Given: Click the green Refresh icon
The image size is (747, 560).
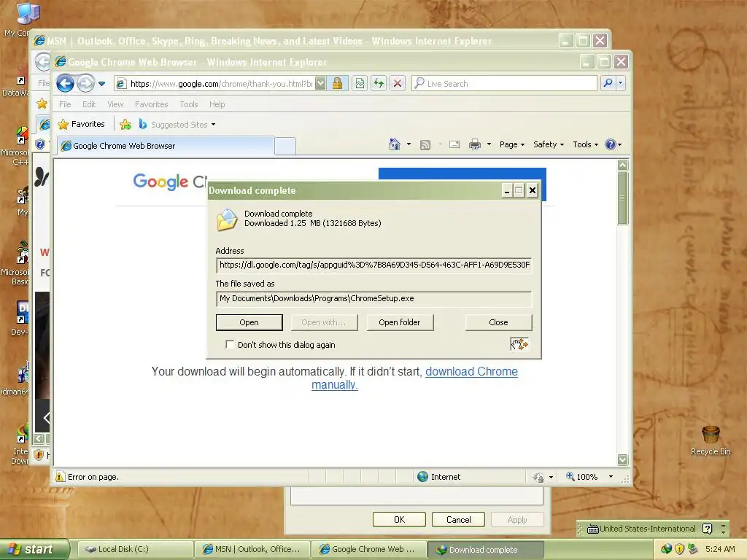Looking at the screenshot, I should point(379,83).
